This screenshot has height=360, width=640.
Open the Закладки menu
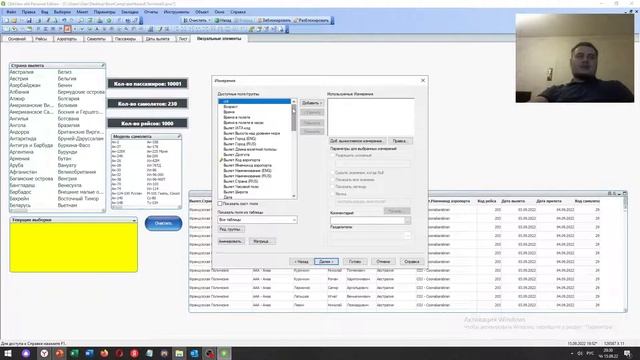130,12
